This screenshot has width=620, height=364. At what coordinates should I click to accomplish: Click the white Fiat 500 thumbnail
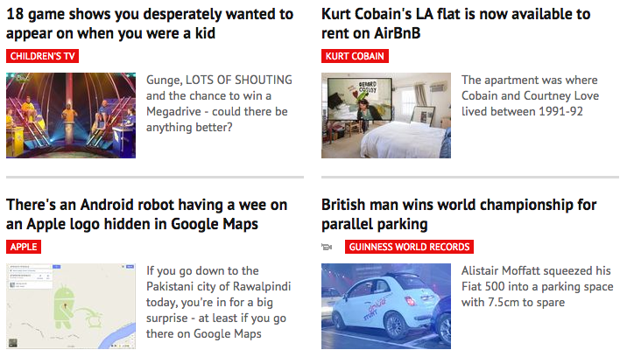(x=386, y=306)
